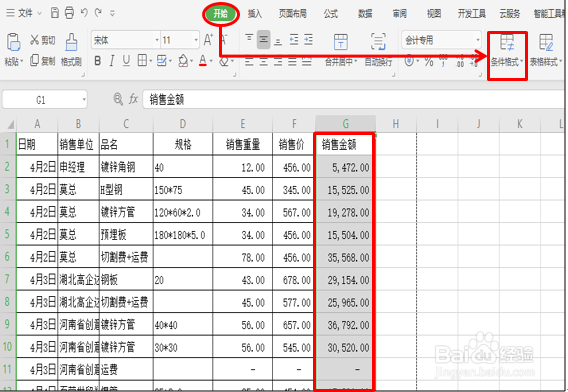Screen dimensions: 568x392
Task: Click the 复制 copy button
Action: pyautogui.click(x=43, y=61)
